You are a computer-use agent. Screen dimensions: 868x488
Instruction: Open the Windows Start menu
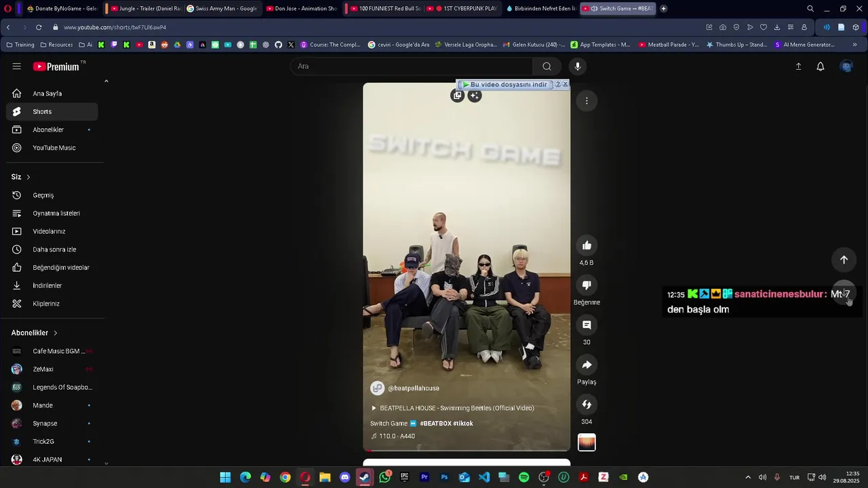click(x=225, y=477)
